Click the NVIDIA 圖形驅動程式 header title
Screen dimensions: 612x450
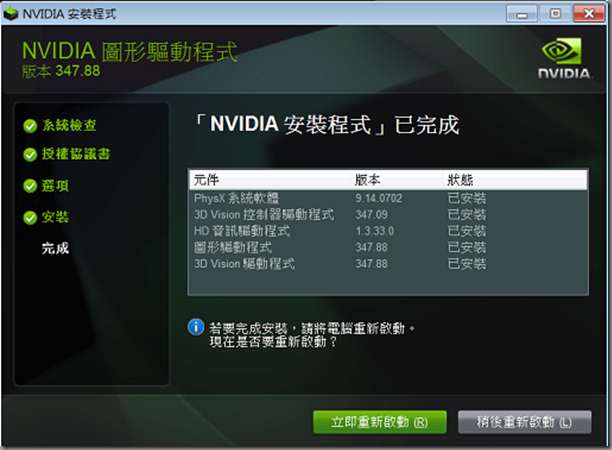(x=130, y=52)
